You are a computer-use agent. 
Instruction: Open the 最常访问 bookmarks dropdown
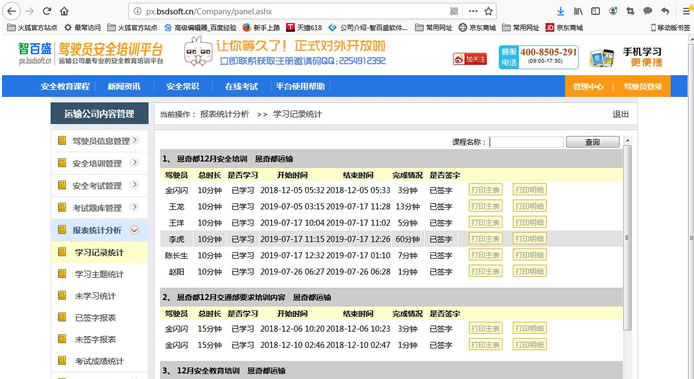point(82,27)
